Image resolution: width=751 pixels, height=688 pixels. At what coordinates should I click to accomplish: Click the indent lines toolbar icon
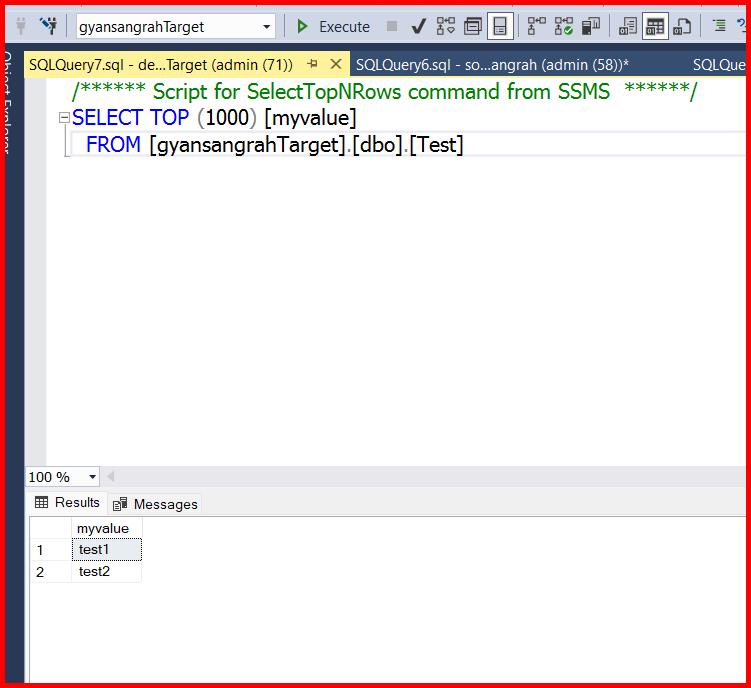tap(719, 25)
